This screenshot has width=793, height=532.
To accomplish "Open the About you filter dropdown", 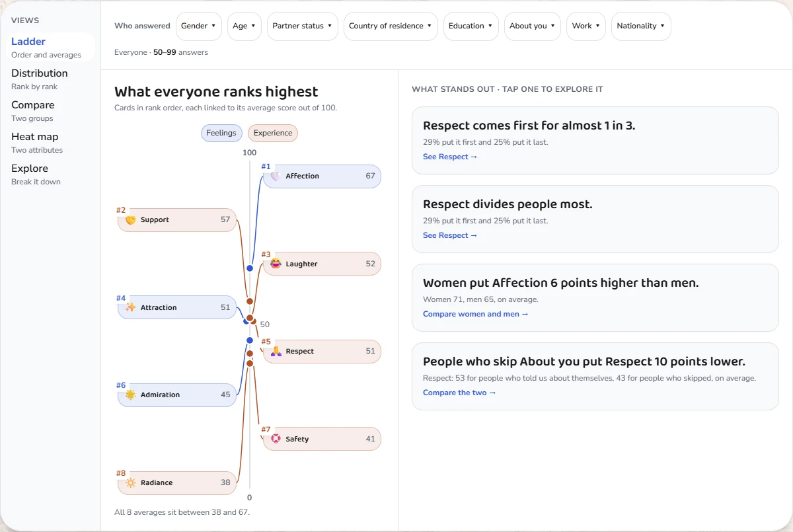I will [x=533, y=26].
